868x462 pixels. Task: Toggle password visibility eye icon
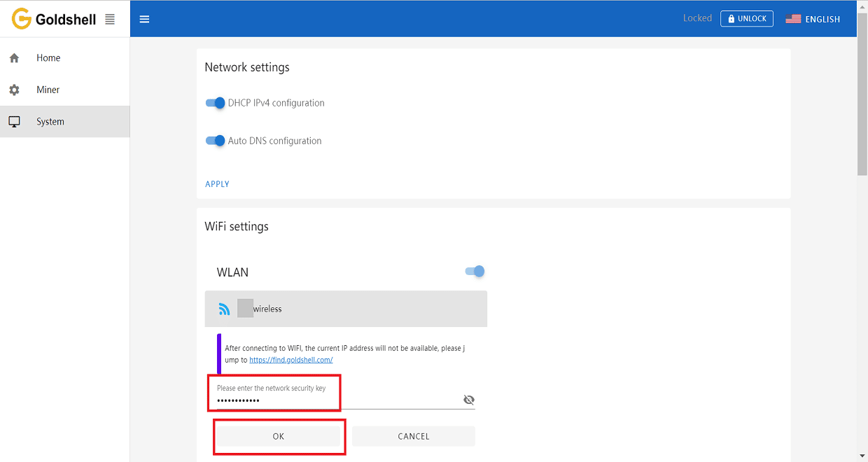469,400
